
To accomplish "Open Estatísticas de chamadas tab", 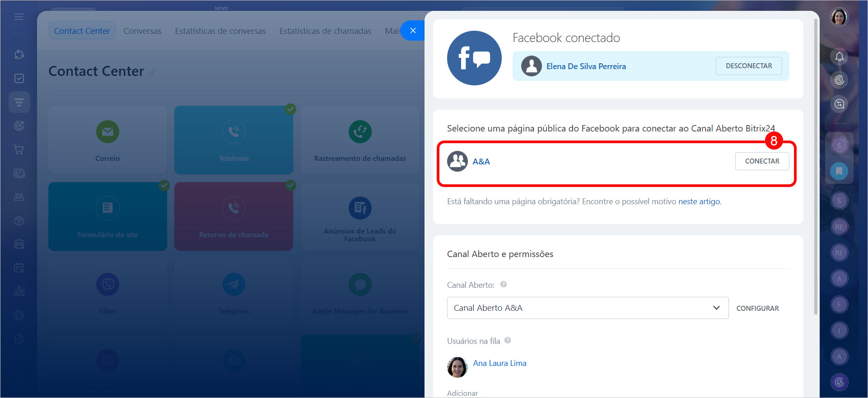I will click(325, 31).
